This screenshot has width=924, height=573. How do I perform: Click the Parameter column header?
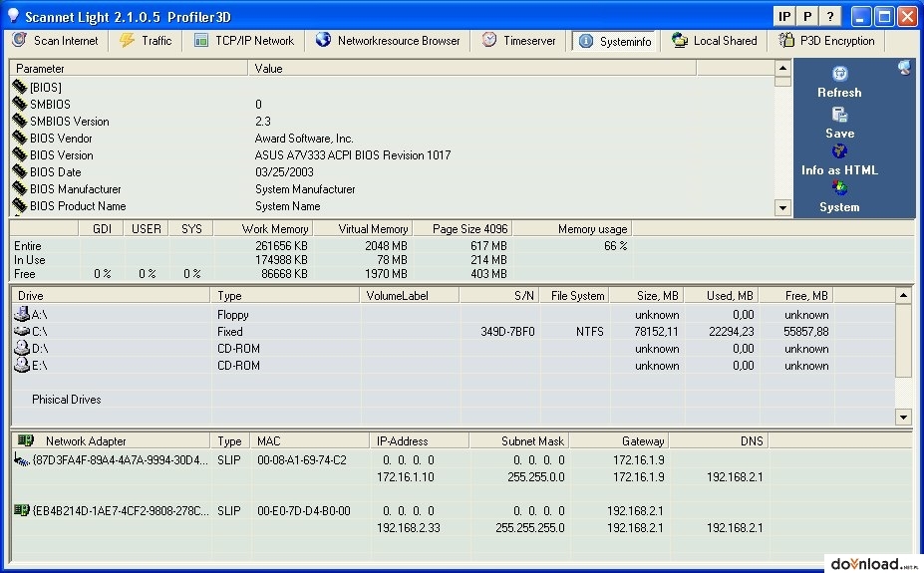[129, 69]
